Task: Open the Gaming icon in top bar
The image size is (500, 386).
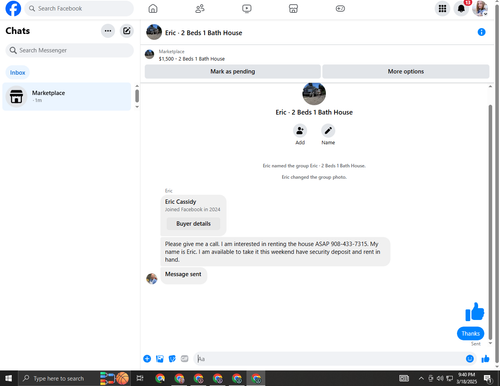Action: (x=340, y=9)
